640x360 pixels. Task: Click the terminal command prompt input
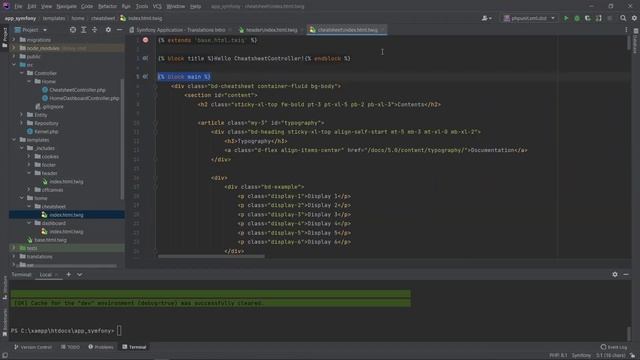pos(119,331)
